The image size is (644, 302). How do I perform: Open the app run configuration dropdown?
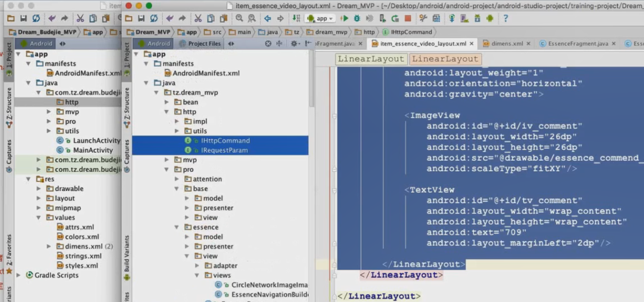321,19
